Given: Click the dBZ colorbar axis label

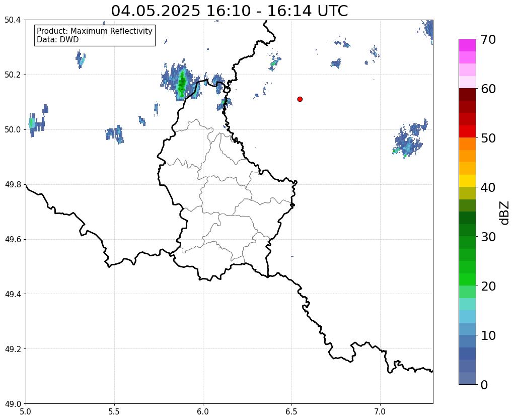Looking at the screenshot, I should 505,213.
